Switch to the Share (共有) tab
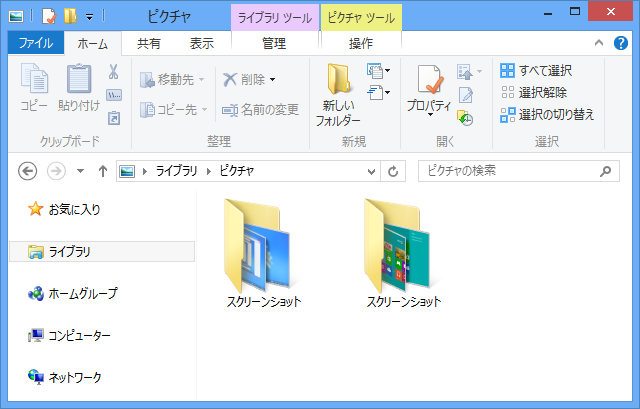Viewport: 640px width, 409px height. click(x=149, y=43)
